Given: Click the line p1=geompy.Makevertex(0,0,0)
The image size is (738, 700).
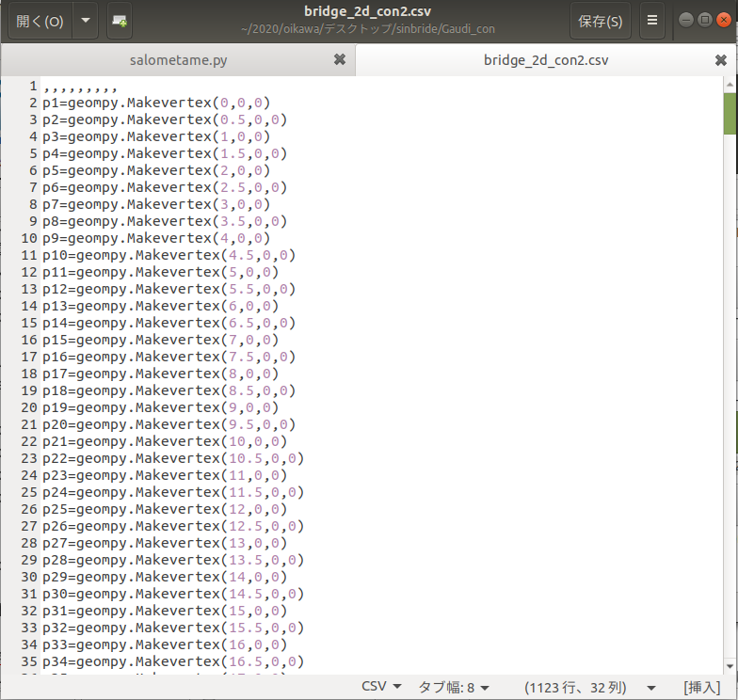Looking at the screenshot, I should 156,103.
